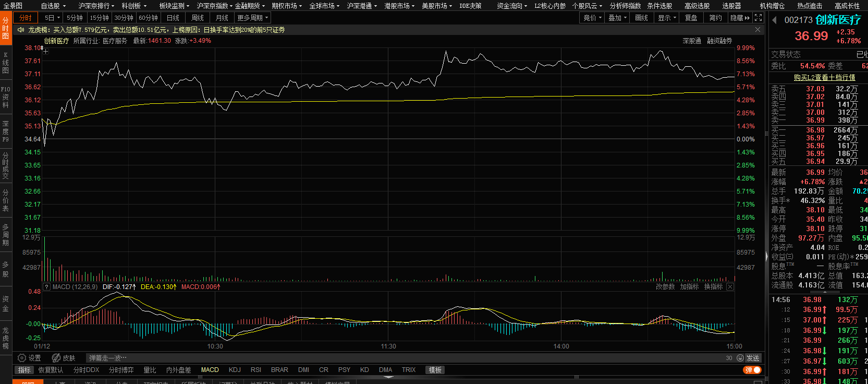The height and width of the screenshot is (384, 868).
Task: Open the 叠加 overlay dropdown
Action: [x=617, y=18]
